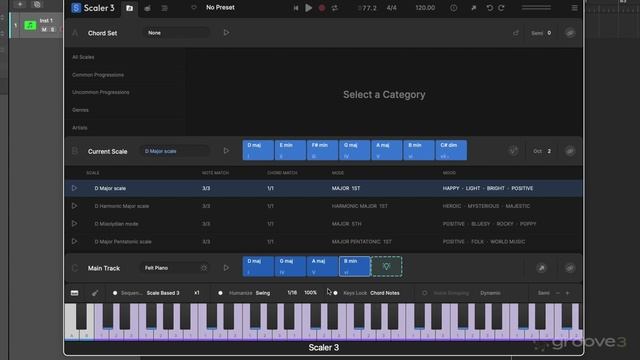The height and width of the screenshot is (360, 640).
Task: Select the D Harmonic Major scale row text
Action: [x=122, y=206]
